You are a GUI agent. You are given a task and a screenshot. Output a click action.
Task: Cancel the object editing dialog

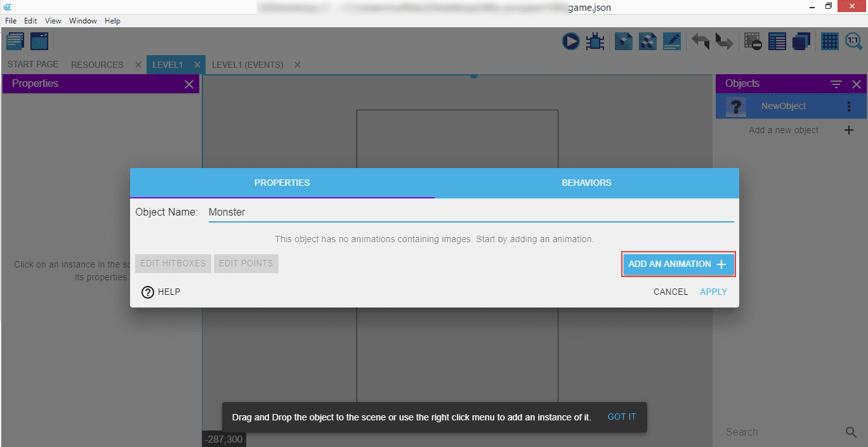pos(671,292)
